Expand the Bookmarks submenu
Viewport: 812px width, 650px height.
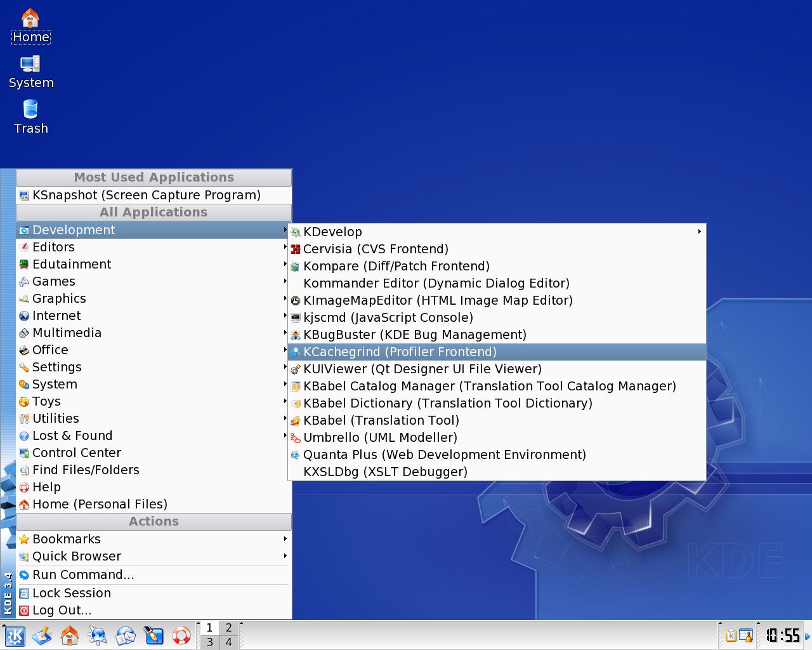pyautogui.click(x=154, y=539)
